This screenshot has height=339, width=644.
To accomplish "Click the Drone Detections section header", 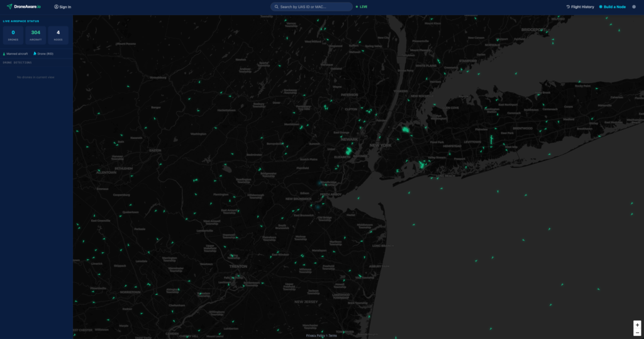I will pos(17,63).
